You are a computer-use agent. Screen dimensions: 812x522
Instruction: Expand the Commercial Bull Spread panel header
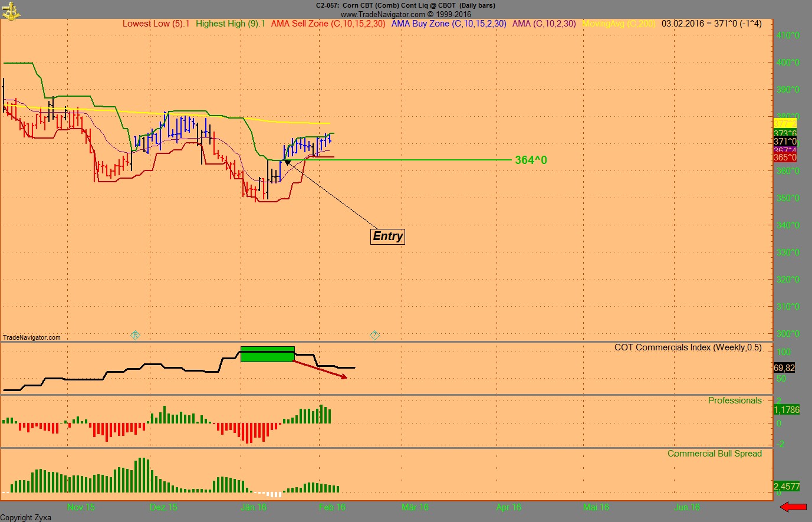[x=714, y=454]
